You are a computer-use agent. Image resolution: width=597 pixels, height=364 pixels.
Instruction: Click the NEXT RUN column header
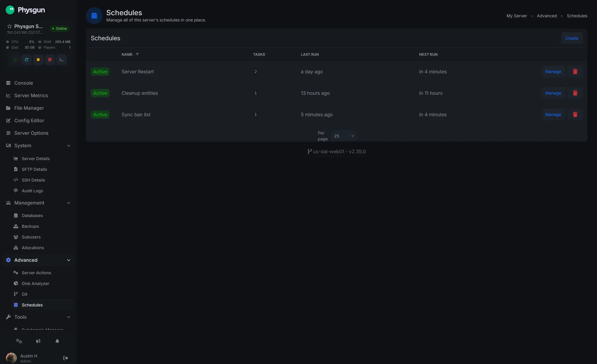428,54
